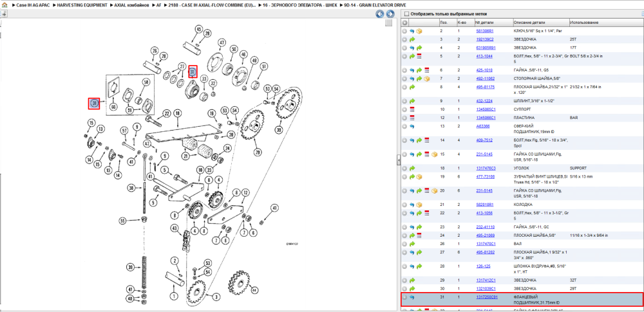
Task: Click the gray select circle for position 20
Action: [x=404, y=191]
